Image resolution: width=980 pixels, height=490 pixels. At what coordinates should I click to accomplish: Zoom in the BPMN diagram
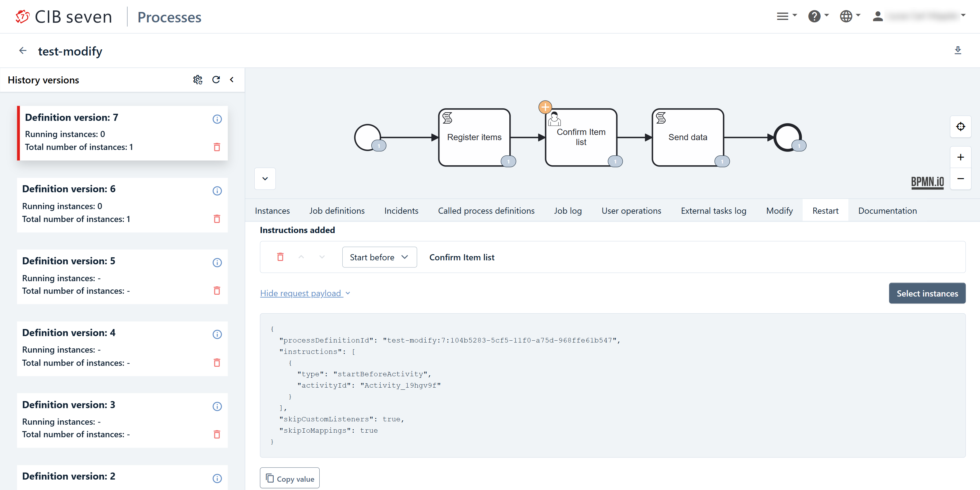point(960,157)
